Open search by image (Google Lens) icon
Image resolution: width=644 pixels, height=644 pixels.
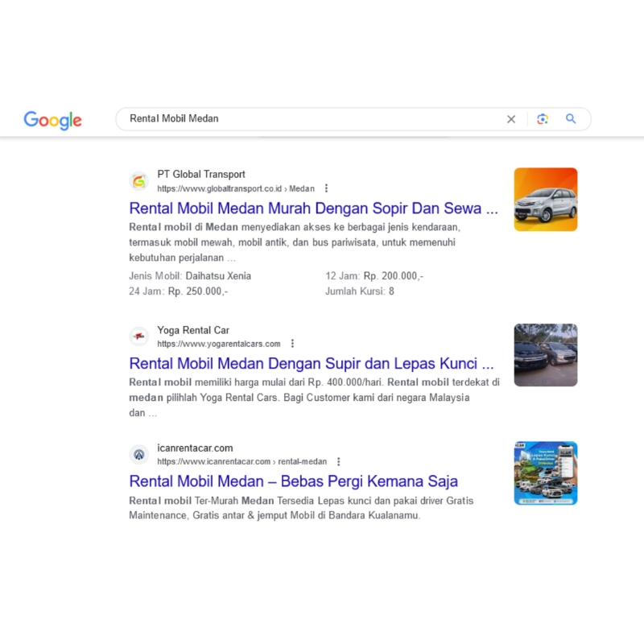(543, 118)
